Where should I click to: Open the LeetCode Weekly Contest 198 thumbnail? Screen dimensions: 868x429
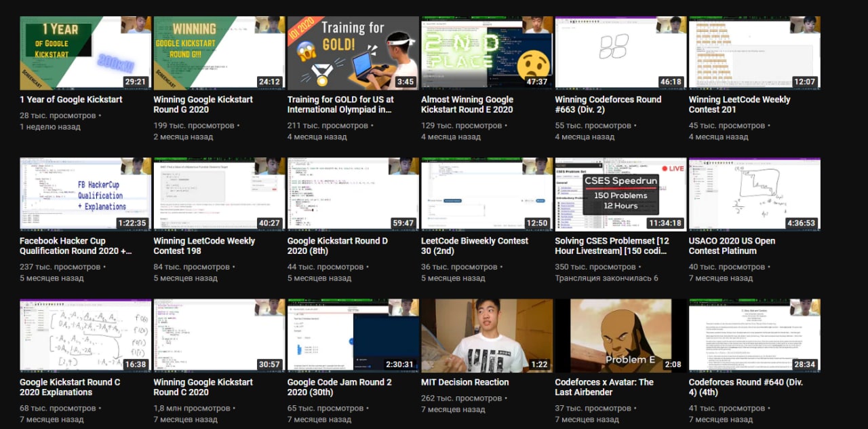(219, 194)
